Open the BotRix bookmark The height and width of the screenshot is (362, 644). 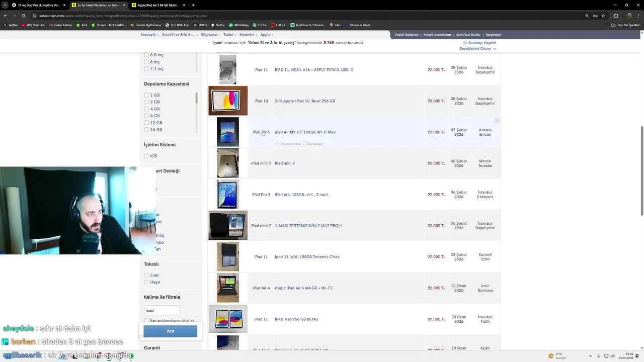(218, 25)
